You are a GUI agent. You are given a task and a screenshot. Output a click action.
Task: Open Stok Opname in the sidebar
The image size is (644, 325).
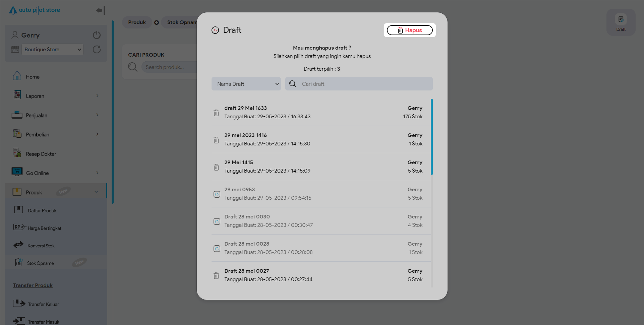coord(40,263)
